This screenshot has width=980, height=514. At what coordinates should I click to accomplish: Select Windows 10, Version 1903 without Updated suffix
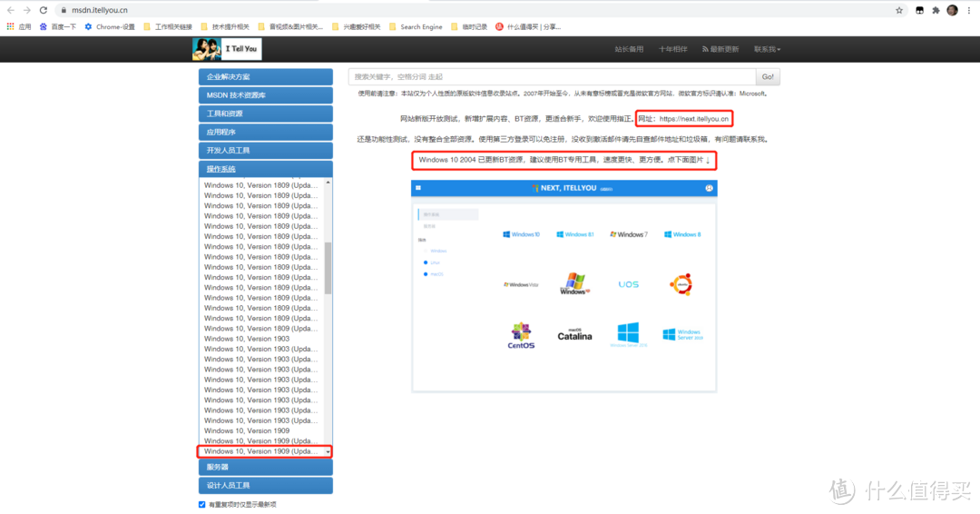[x=247, y=339]
